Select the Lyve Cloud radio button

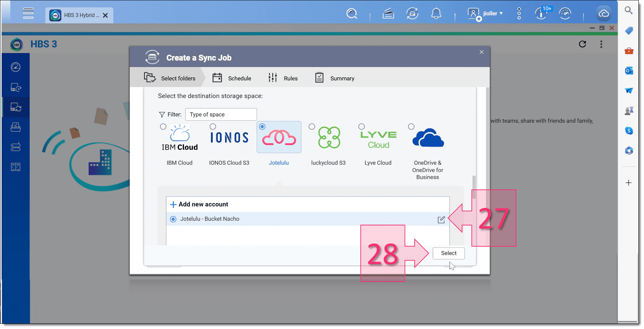(x=361, y=127)
